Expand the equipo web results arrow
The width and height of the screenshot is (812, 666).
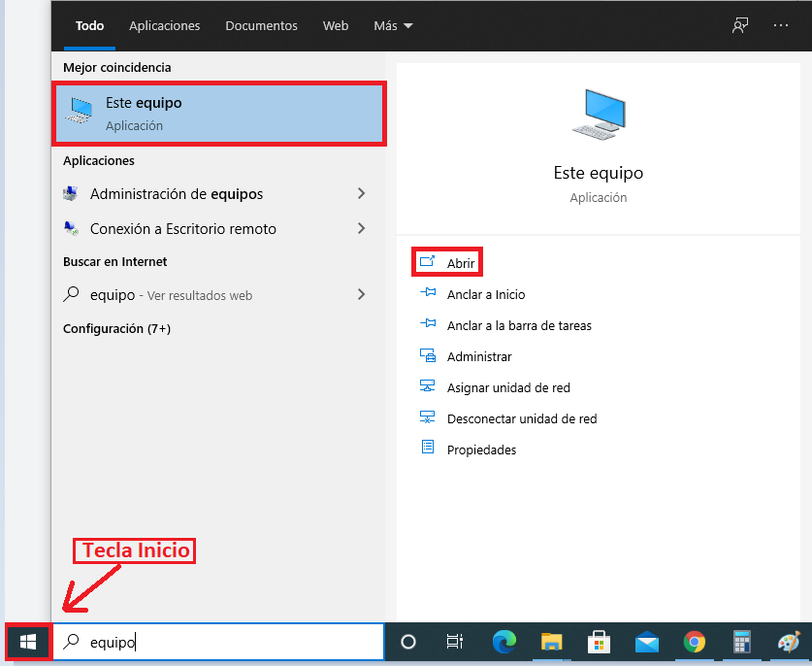(x=362, y=294)
